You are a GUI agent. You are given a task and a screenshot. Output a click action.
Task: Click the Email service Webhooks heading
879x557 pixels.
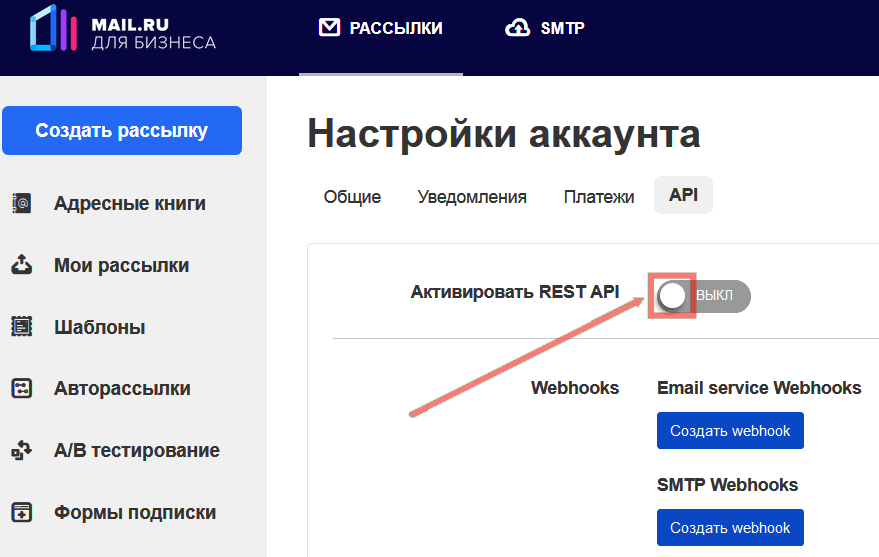(x=759, y=388)
